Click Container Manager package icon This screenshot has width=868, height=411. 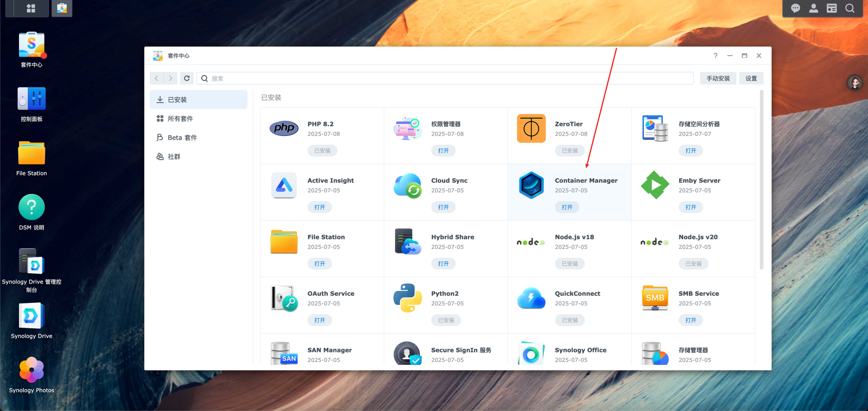tap(531, 185)
